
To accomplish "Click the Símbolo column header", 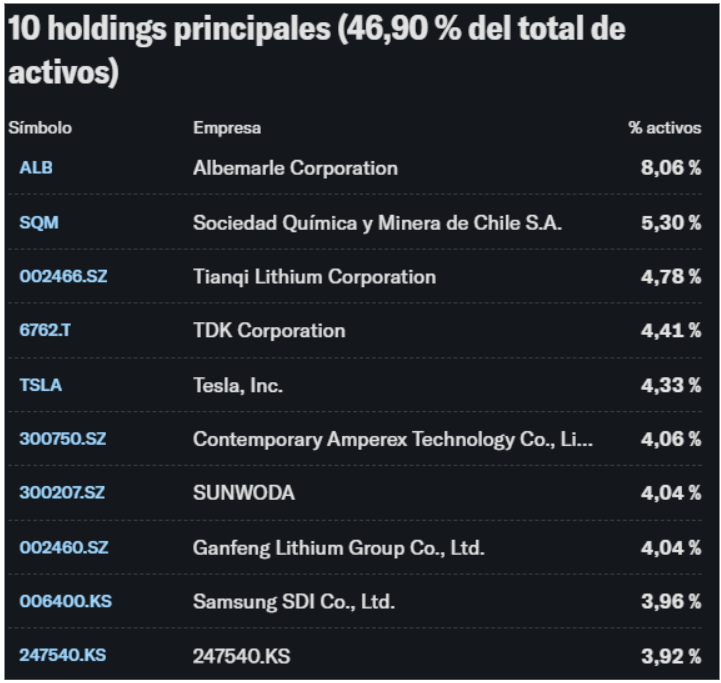I will [x=40, y=128].
